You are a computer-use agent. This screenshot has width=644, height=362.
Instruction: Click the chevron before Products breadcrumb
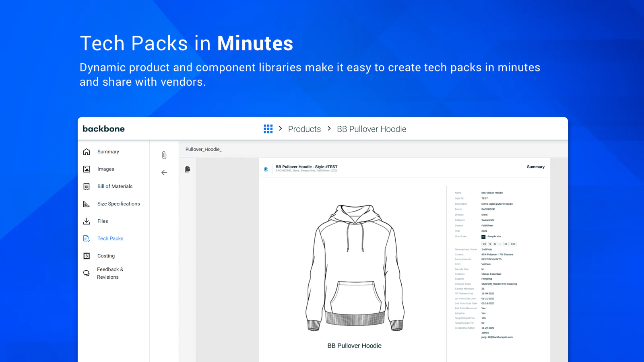281,129
